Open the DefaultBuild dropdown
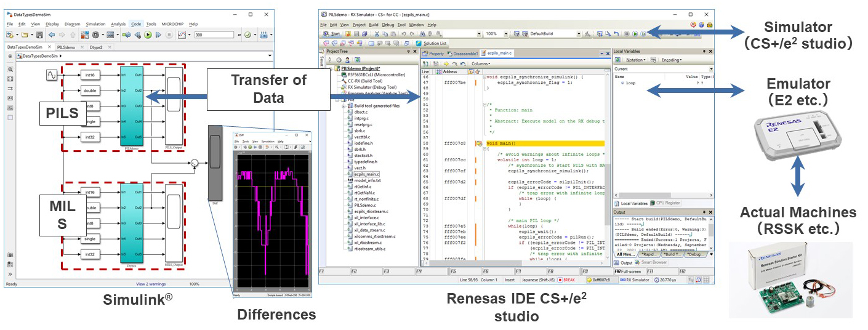This screenshot has width=868, height=330. click(x=579, y=34)
